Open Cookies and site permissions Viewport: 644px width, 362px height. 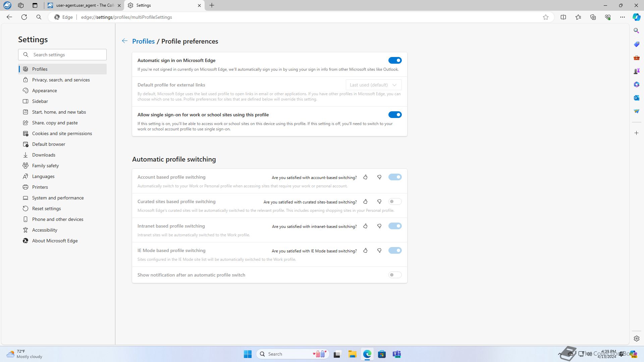62,133
